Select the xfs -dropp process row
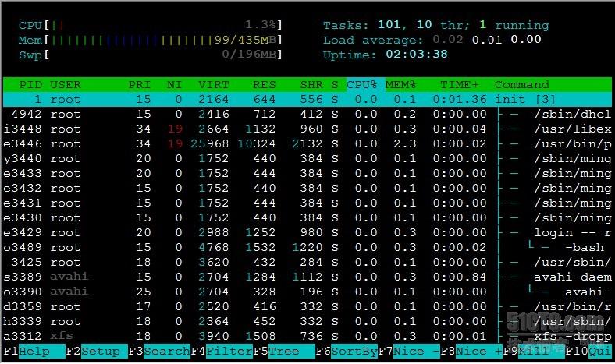This screenshot has width=615, height=364. click(307, 336)
